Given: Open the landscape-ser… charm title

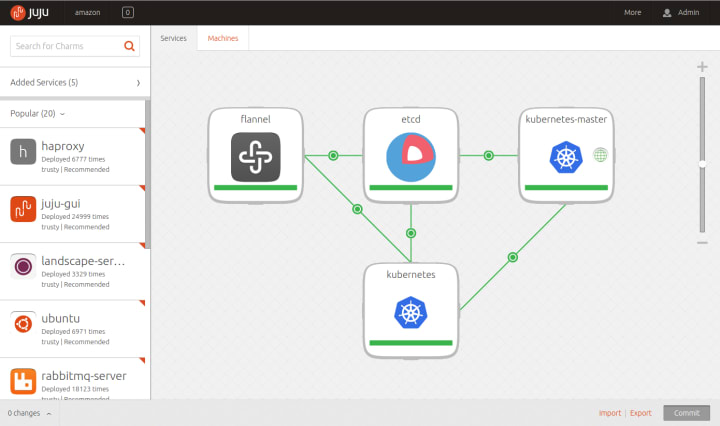Looking at the screenshot, I should (x=83, y=261).
